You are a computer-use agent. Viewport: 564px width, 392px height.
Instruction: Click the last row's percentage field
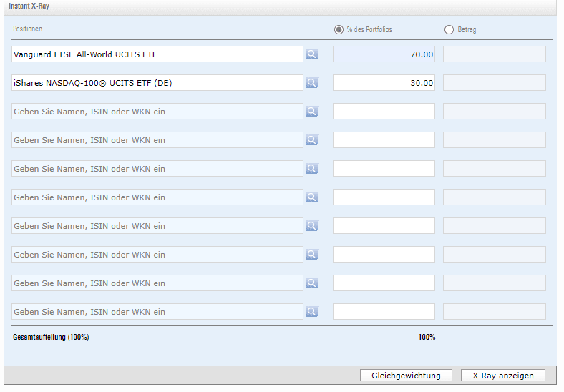point(384,312)
